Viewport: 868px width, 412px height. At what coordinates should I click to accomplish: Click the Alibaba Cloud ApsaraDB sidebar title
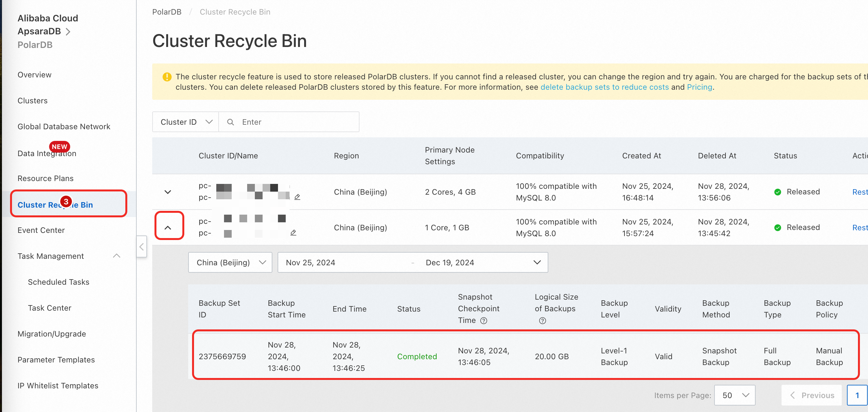48,25
